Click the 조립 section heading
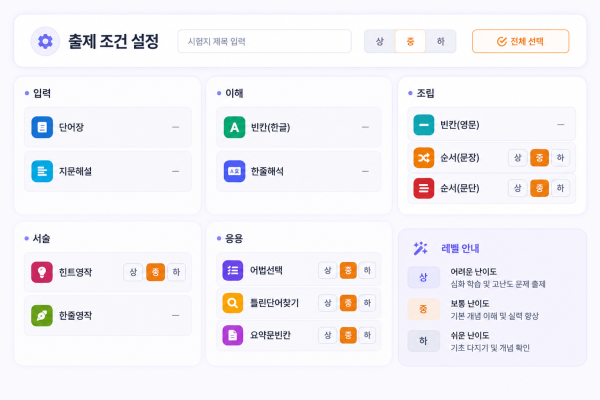This screenshot has height=400, width=600. (426, 93)
